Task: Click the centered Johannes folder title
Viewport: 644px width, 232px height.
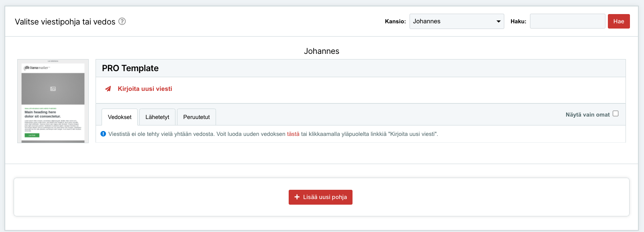Action: pyautogui.click(x=322, y=51)
